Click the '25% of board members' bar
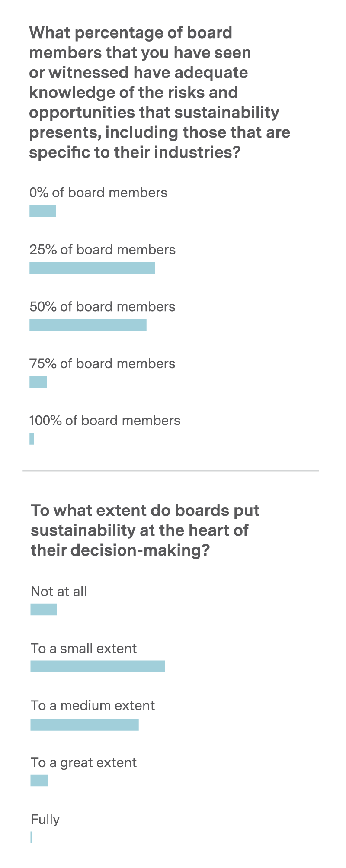 pyautogui.click(x=92, y=268)
